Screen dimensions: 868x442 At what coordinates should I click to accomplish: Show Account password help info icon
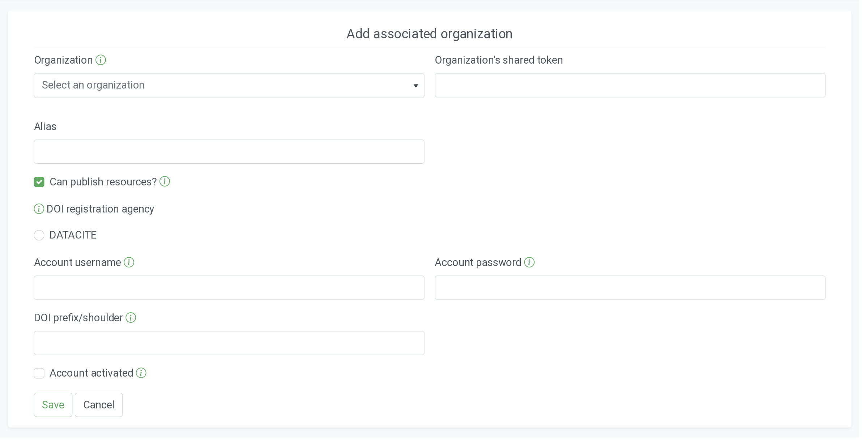[x=529, y=262]
